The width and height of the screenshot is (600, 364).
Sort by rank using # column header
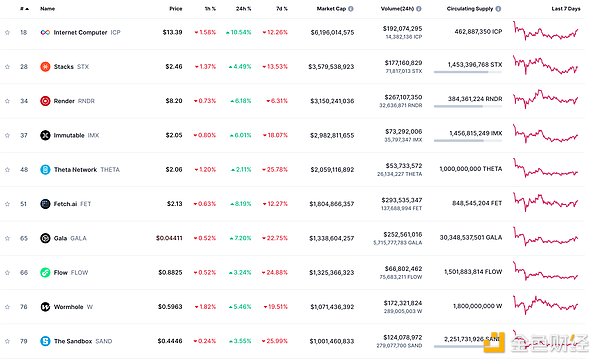click(24, 8)
